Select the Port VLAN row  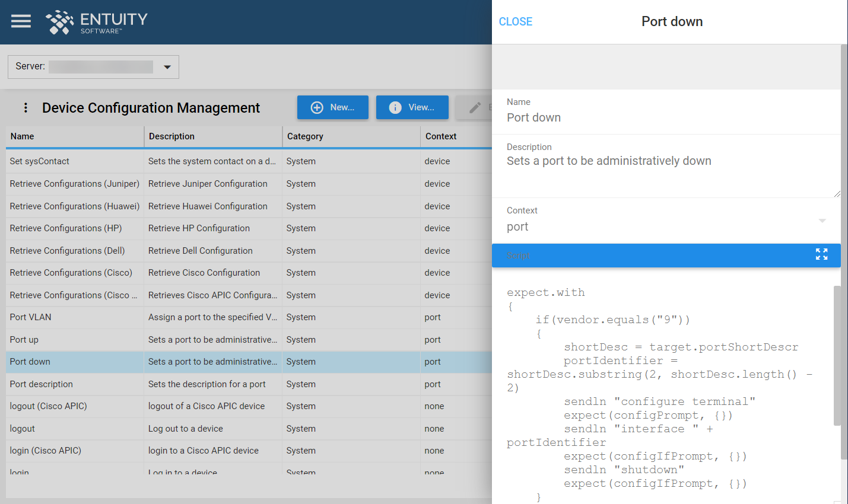click(x=74, y=317)
